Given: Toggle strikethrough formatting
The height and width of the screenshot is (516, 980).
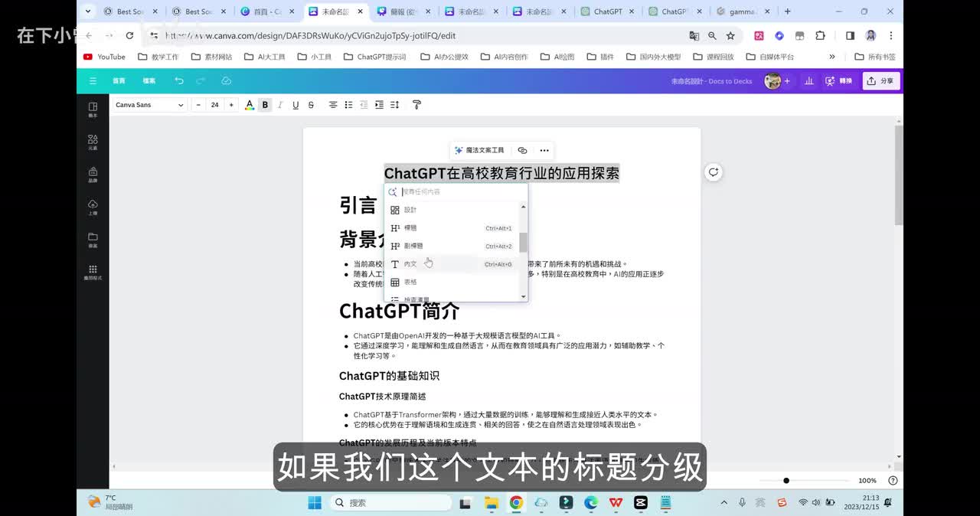Looking at the screenshot, I should (x=311, y=105).
